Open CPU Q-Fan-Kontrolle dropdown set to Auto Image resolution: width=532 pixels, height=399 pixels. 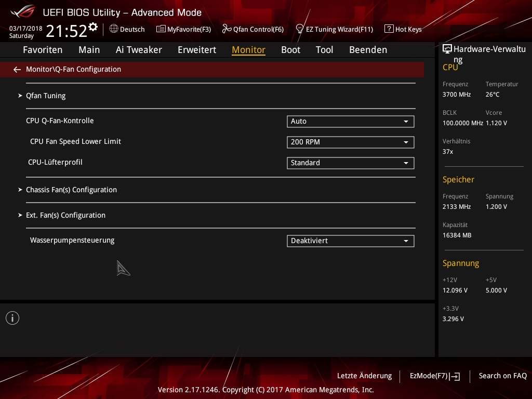(x=351, y=122)
